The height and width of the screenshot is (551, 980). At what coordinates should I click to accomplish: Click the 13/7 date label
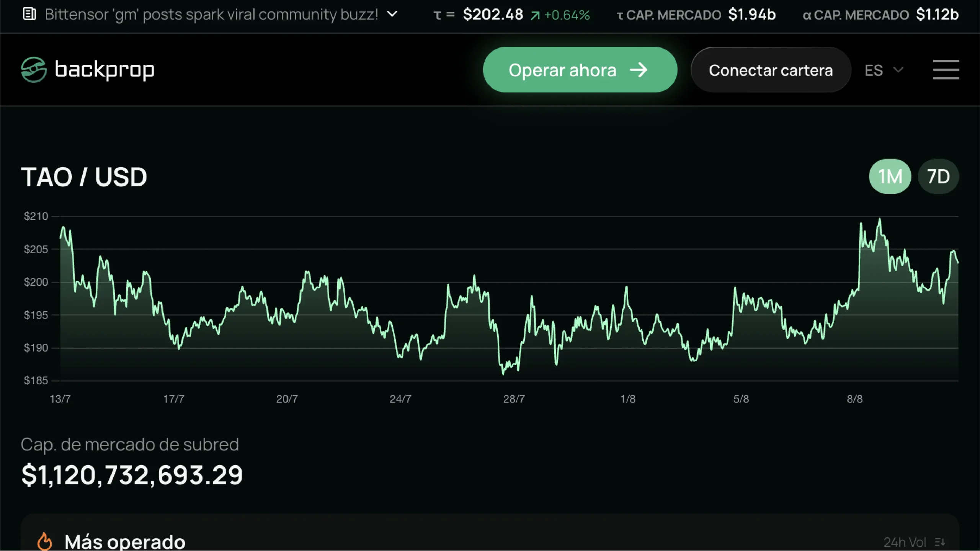pyautogui.click(x=60, y=399)
